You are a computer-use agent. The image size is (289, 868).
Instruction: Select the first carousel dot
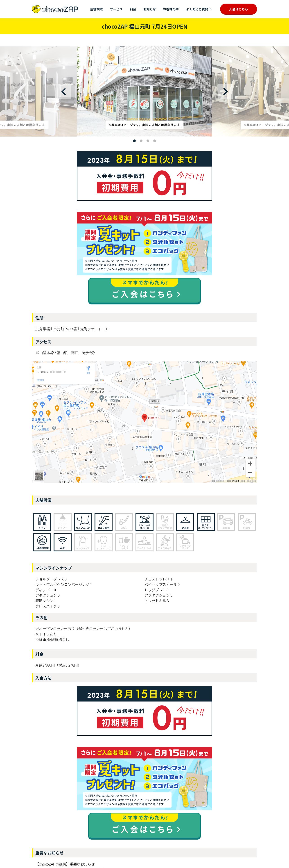click(134, 141)
